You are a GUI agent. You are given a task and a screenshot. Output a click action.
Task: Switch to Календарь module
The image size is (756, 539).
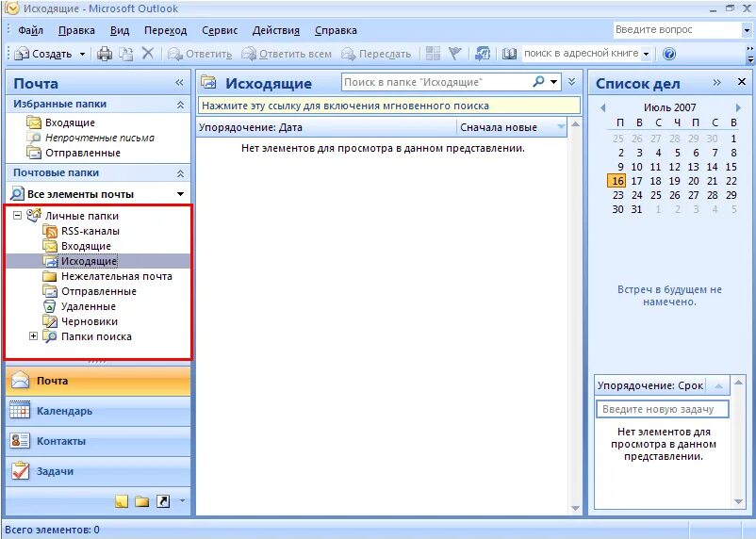[98, 411]
